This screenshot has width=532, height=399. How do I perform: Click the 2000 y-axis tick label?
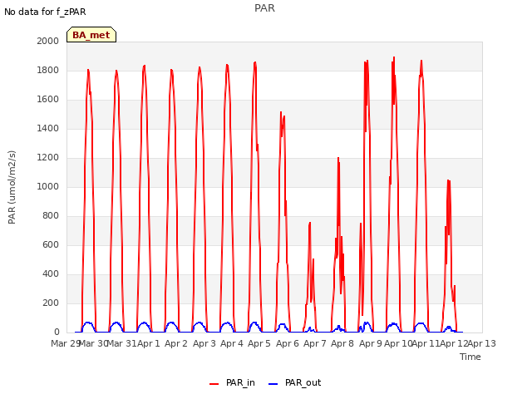pos(48,41)
